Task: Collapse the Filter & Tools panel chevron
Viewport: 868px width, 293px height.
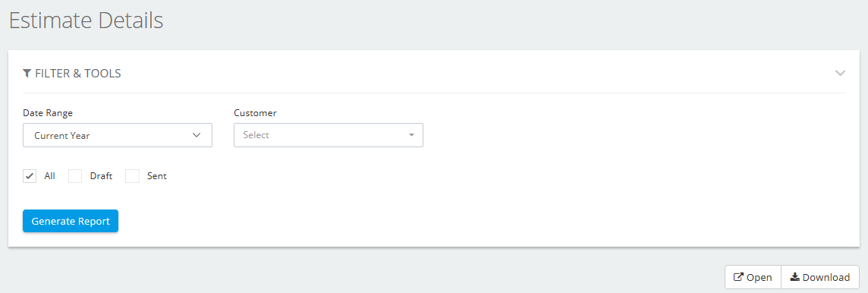Action: click(x=841, y=73)
